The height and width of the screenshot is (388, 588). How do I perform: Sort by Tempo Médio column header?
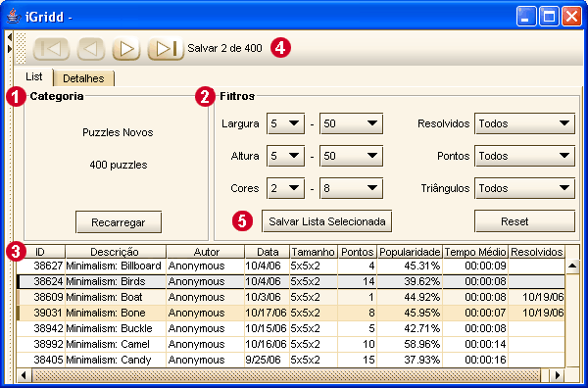point(475,252)
